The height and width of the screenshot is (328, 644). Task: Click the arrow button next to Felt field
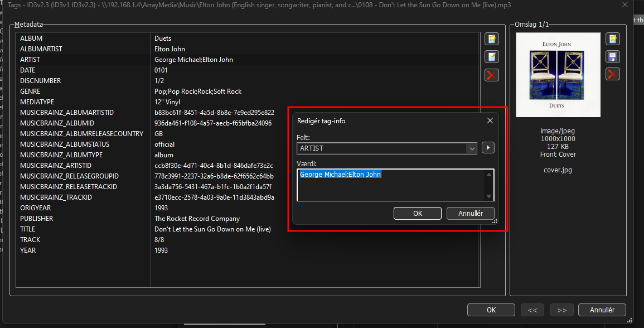click(x=488, y=148)
